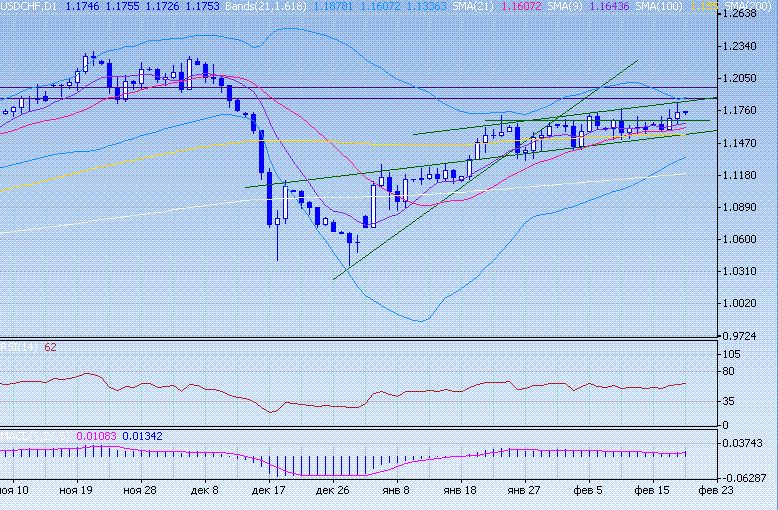Click the RSI indicator value 62
The width and height of the screenshot is (778, 510).
point(50,347)
